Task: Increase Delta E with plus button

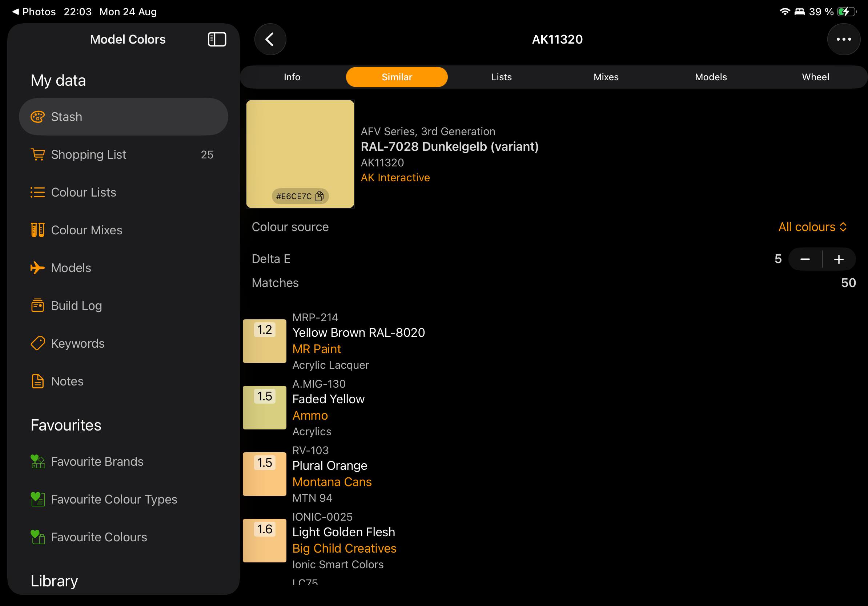Action: 839,259
